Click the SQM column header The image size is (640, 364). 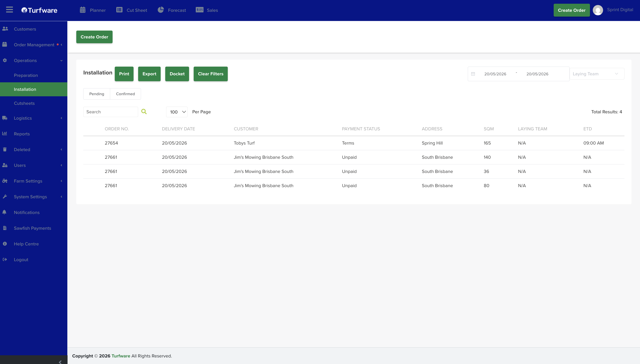(489, 129)
